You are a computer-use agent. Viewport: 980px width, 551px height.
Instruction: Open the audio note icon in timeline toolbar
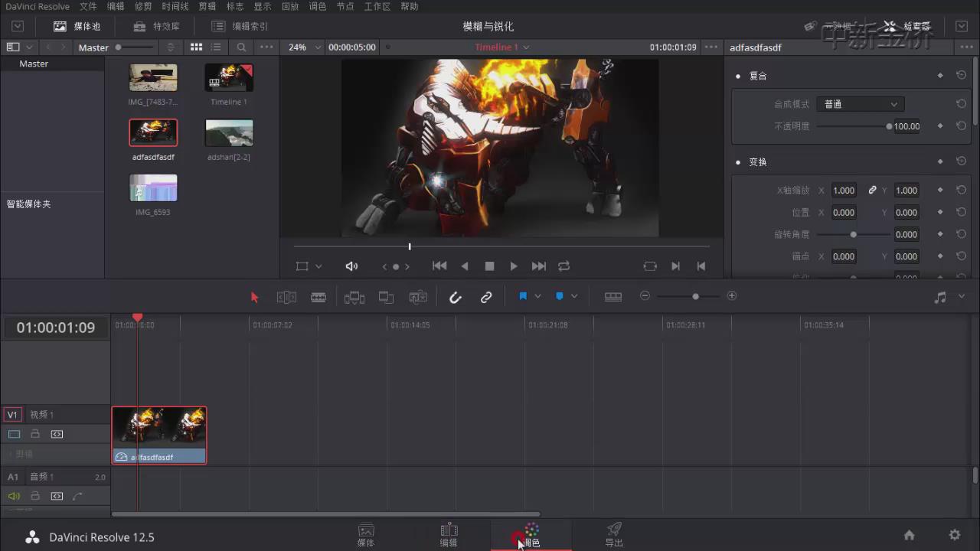(940, 297)
